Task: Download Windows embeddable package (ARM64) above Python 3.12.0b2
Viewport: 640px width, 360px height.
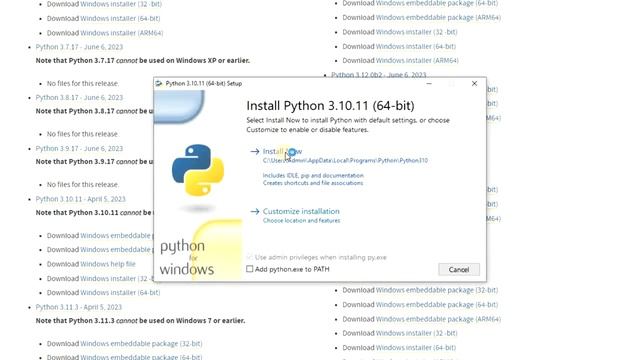Action: pos(438,18)
